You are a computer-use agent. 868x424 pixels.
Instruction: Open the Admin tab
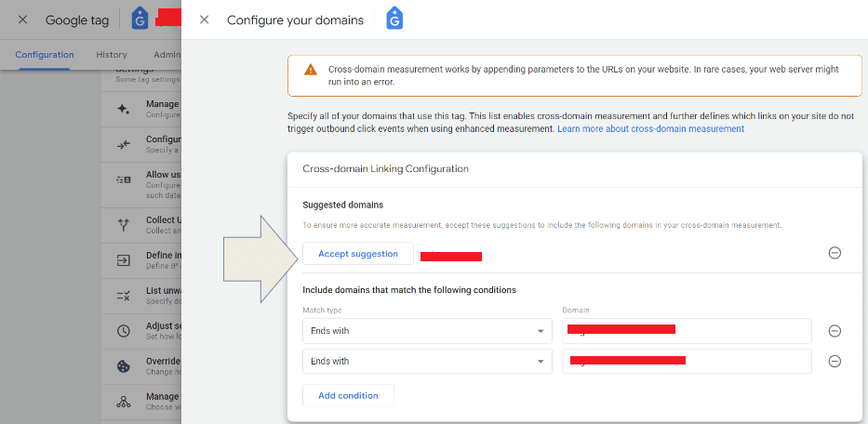pyautogui.click(x=167, y=55)
